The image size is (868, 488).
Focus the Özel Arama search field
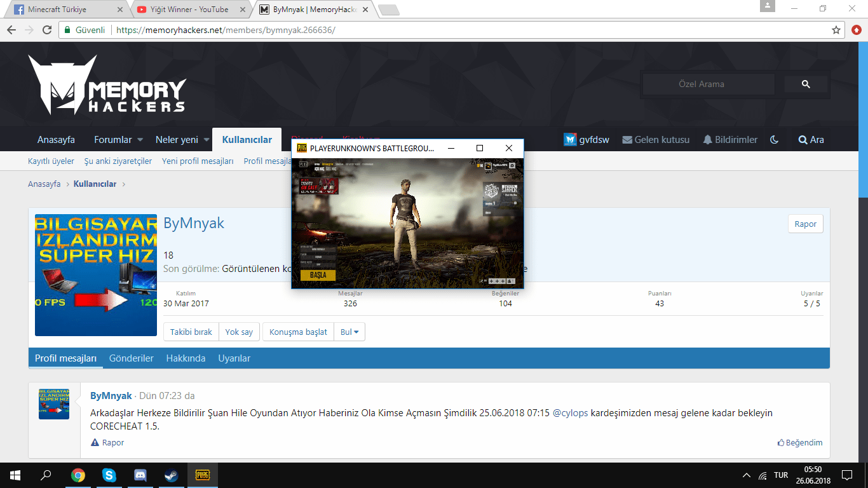click(709, 84)
